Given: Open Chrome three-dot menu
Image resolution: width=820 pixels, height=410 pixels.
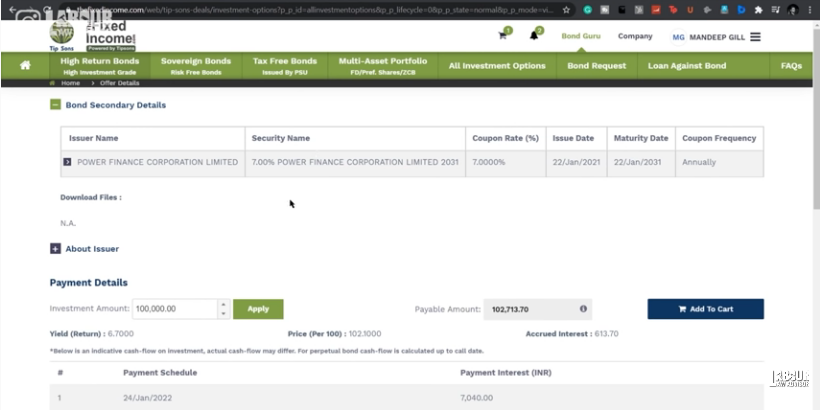Looking at the screenshot, I should (x=810, y=9).
